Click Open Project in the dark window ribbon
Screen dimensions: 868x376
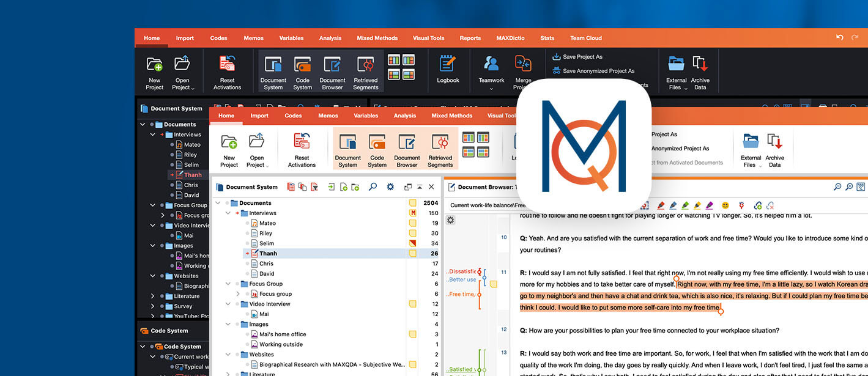point(182,72)
